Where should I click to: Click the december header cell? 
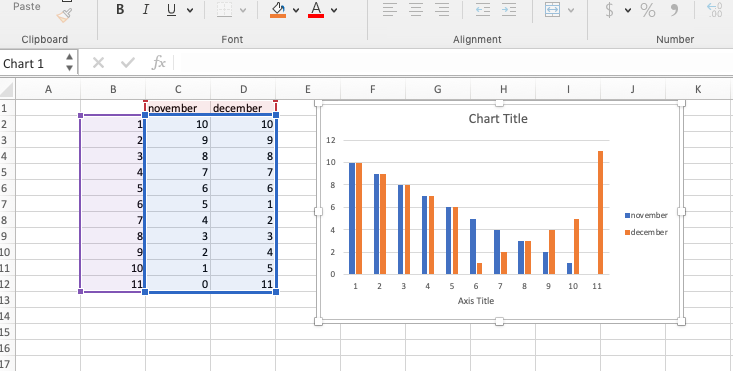[243, 108]
